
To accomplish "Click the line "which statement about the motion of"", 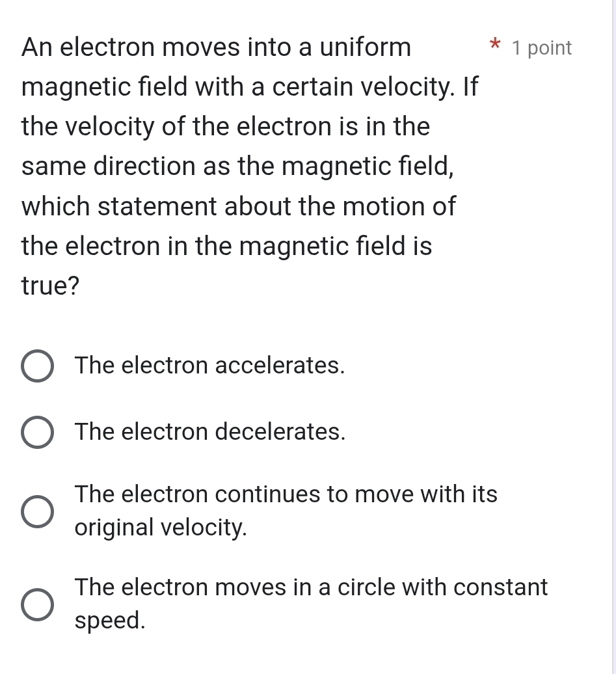I will pyautogui.click(x=239, y=207).
